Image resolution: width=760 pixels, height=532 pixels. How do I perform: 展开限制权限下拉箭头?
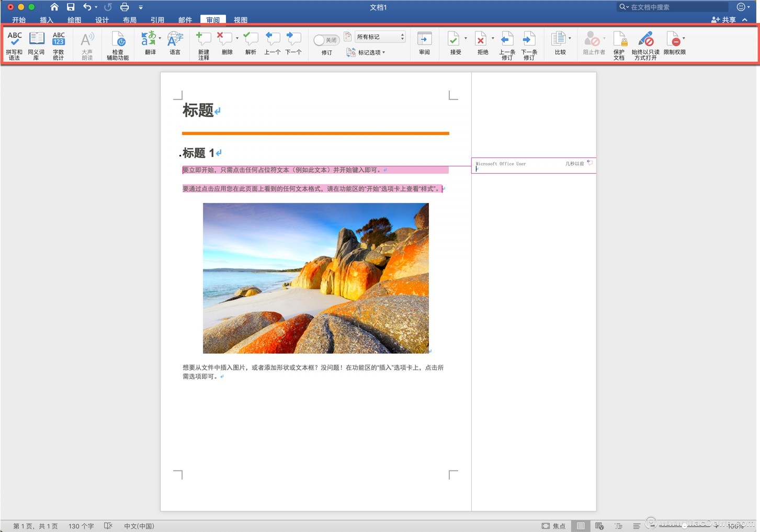683,38
